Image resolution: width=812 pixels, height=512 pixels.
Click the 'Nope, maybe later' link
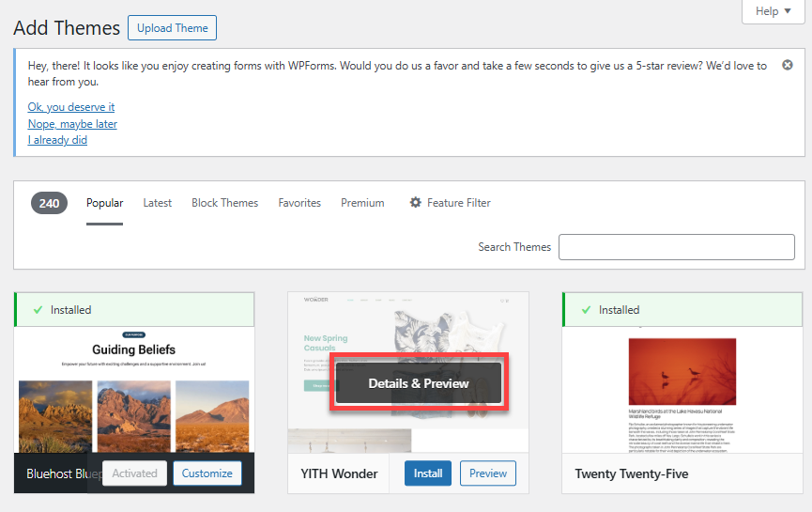click(x=72, y=124)
